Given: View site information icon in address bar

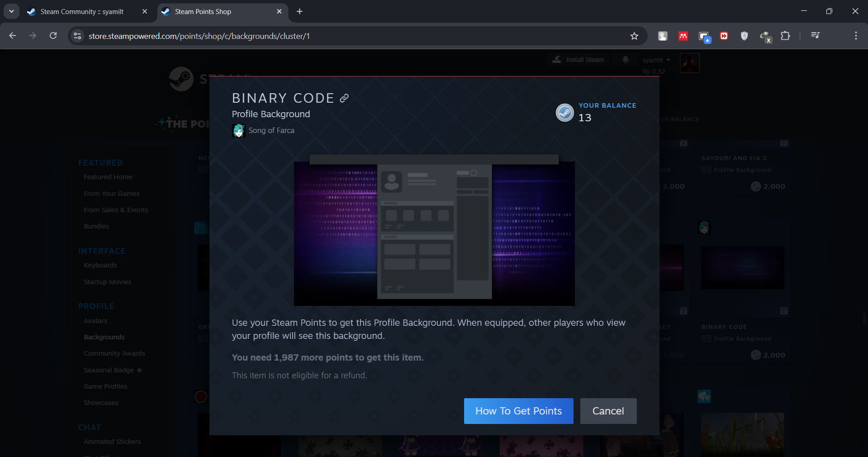Looking at the screenshot, I should pyautogui.click(x=78, y=36).
